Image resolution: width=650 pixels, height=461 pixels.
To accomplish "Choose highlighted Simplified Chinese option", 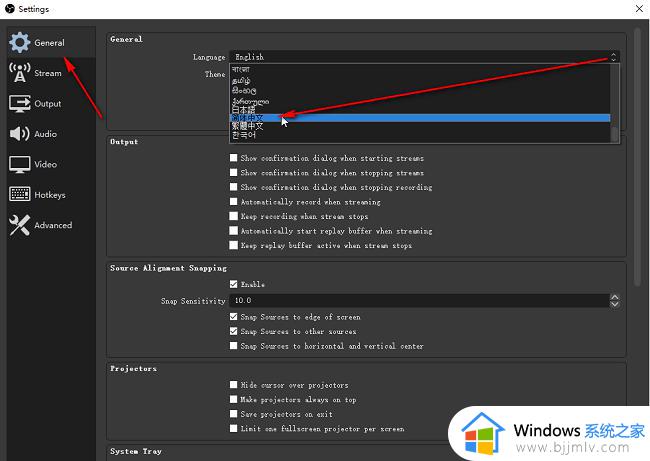I will [x=420, y=118].
